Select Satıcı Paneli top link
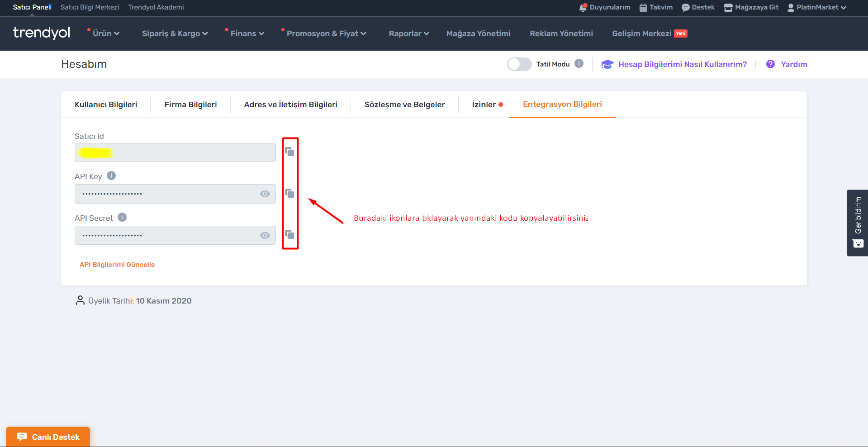 point(32,7)
